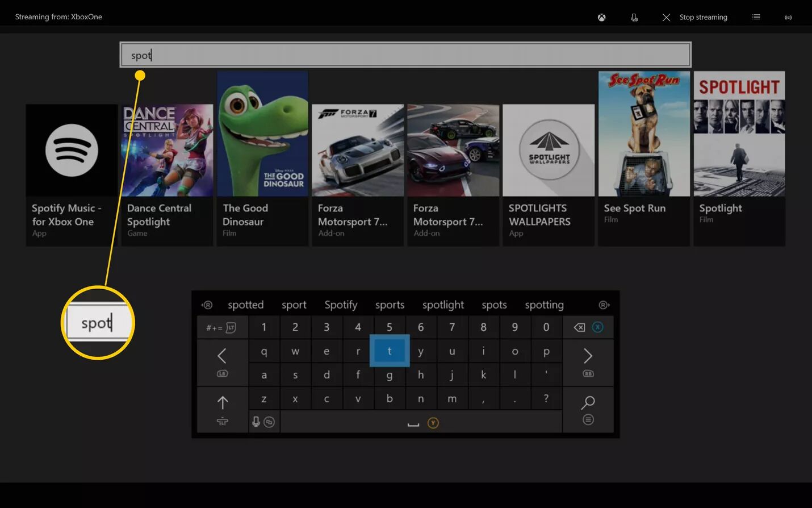Click the number 0 key
812x508 pixels.
[x=546, y=327]
